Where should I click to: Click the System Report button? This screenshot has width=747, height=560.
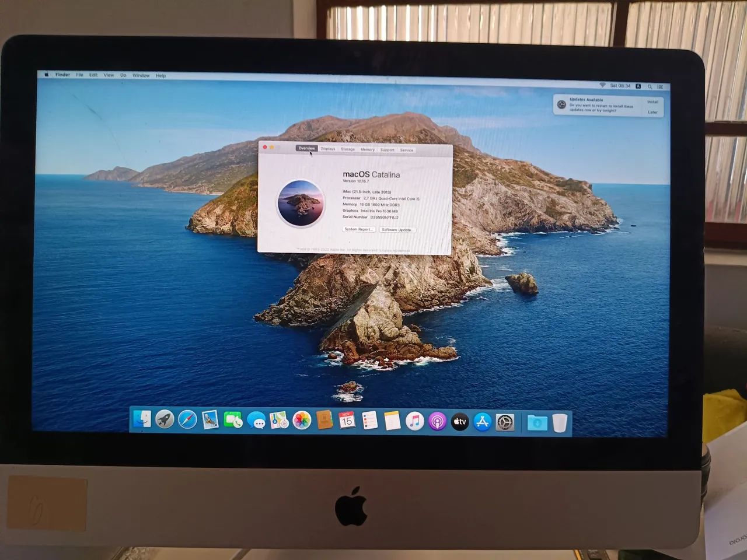358,229
